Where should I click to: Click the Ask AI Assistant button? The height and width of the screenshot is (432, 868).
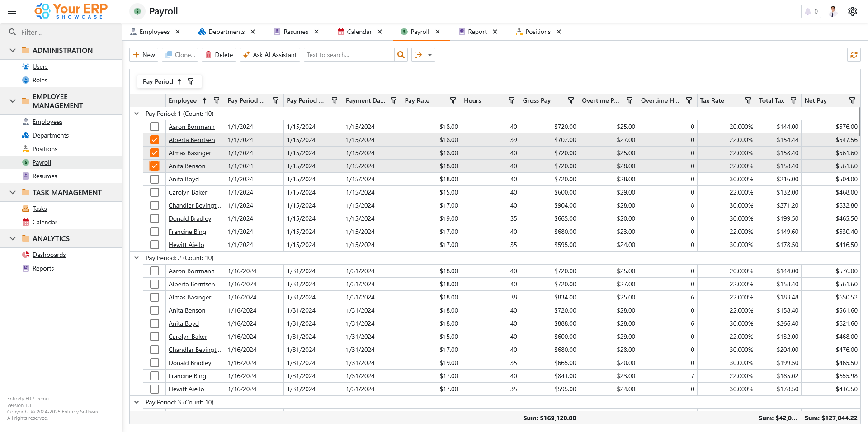(270, 55)
